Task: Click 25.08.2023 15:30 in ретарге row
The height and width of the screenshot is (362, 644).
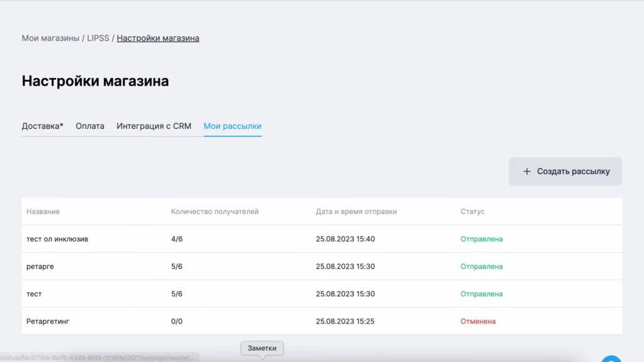Action: [x=345, y=266]
